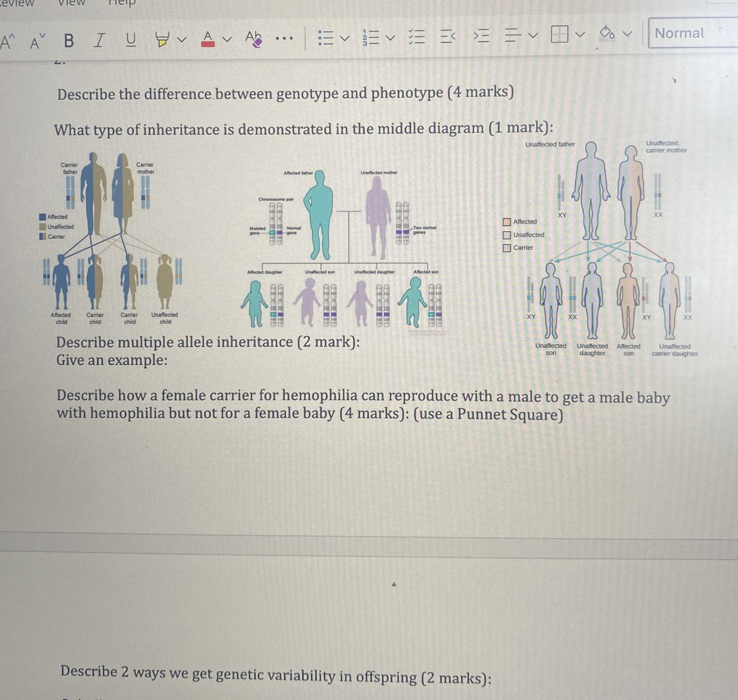Select the unaffected father carrier mother diagram

pos(601,249)
